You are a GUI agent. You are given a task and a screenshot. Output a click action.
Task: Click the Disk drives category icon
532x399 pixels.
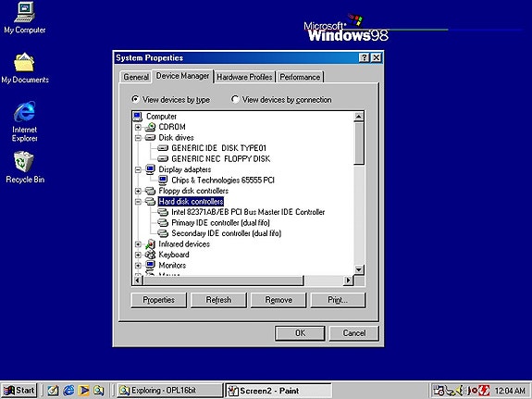[x=150, y=138]
